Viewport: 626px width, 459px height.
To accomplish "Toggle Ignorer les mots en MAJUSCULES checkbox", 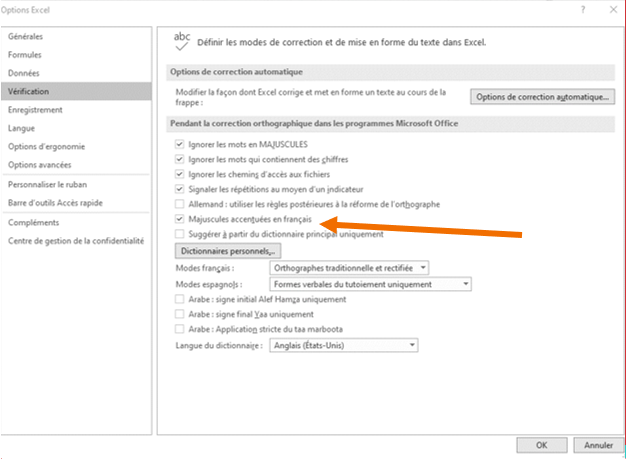I will [x=180, y=145].
